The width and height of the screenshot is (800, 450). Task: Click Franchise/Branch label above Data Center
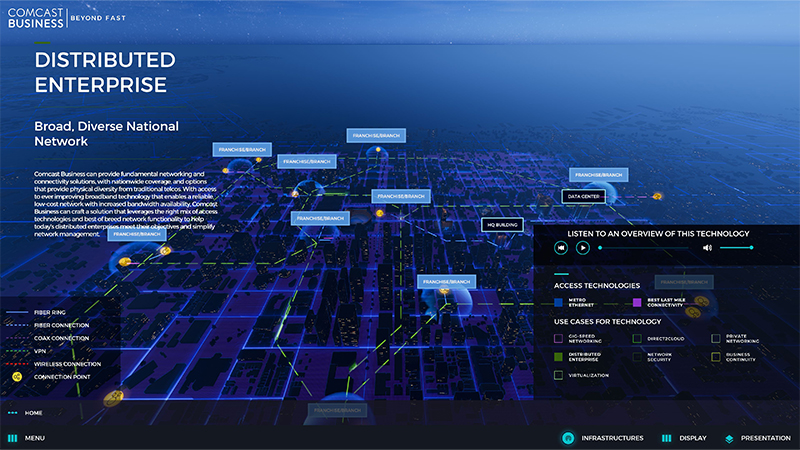[x=598, y=175]
